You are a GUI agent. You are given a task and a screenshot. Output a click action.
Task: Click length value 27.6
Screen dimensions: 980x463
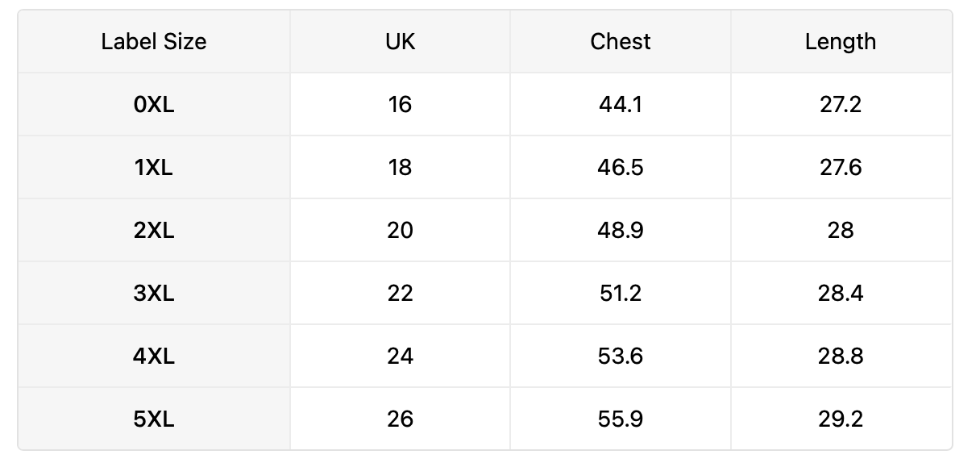coord(841,167)
